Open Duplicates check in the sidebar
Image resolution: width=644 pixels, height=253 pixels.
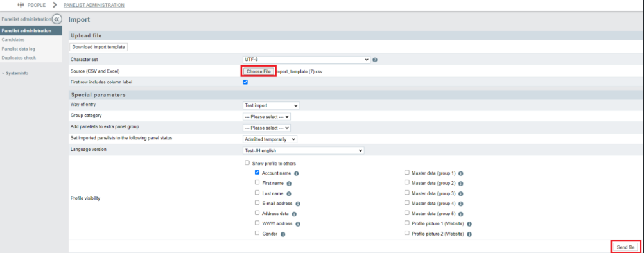(19, 58)
